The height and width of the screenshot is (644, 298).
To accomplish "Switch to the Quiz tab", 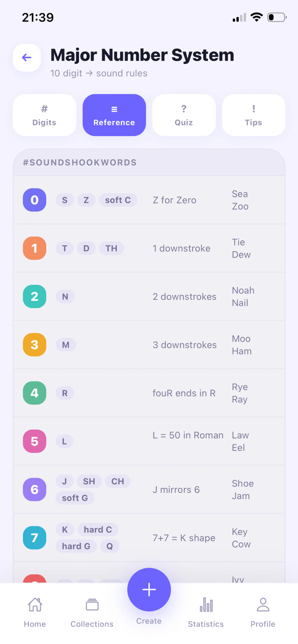I will (184, 115).
